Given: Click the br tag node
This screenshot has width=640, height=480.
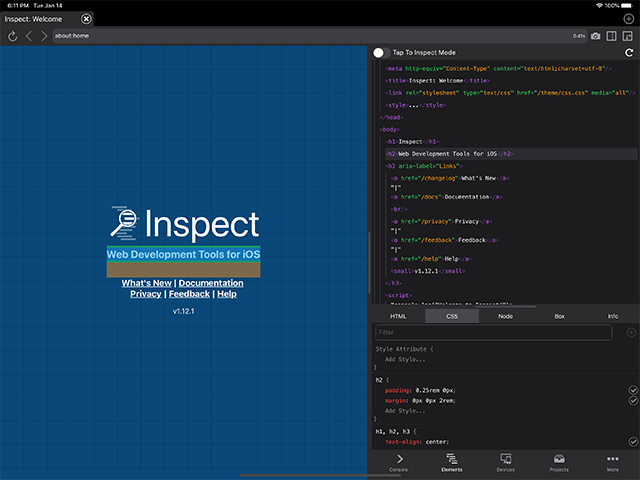Looking at the screenshot, I should click(399, 209).
